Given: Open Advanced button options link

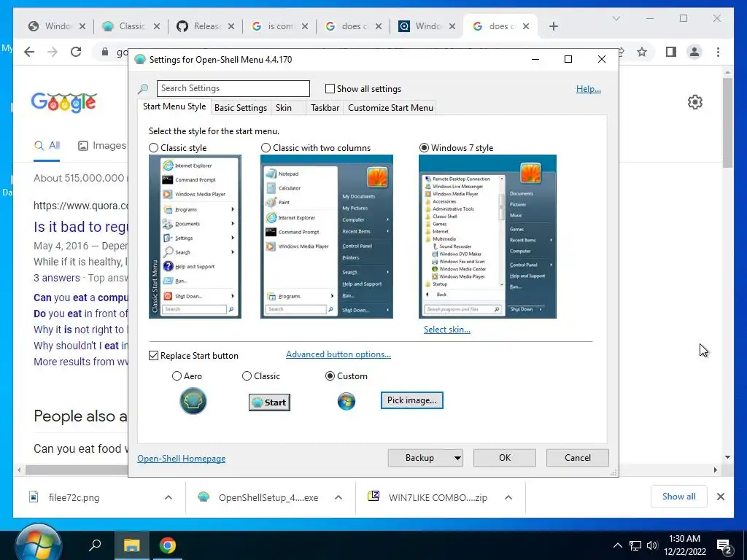Looking at the screenshot, I should pos(338,354).
